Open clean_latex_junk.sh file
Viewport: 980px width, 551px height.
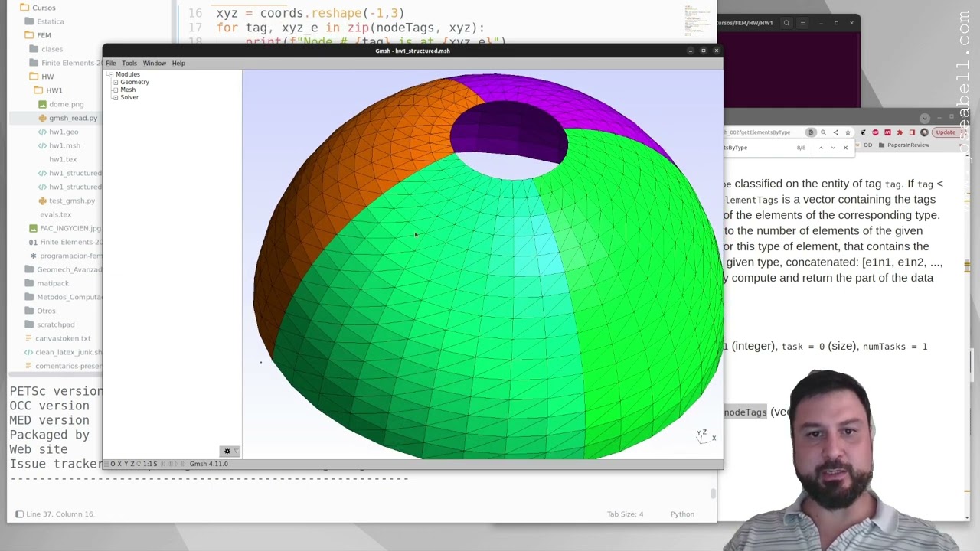point(68,352)
